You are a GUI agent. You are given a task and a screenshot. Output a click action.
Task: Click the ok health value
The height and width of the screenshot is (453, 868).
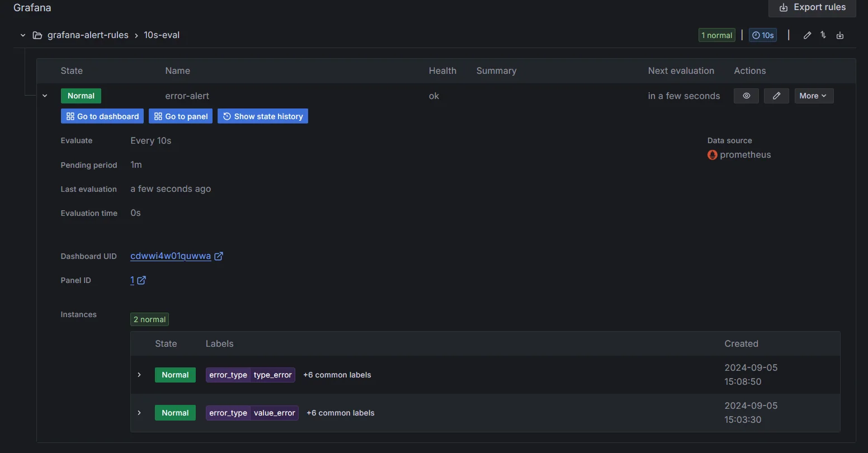pos(434,96)
